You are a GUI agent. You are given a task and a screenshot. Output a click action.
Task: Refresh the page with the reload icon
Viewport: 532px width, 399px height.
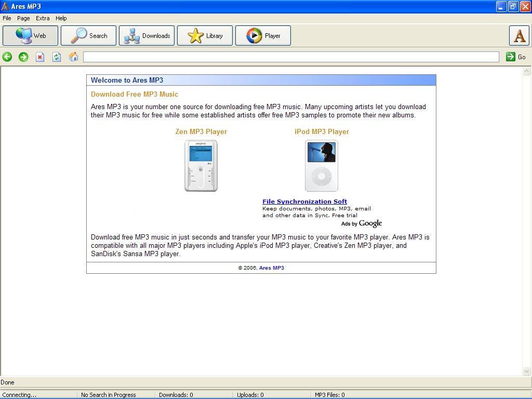pyautogui.click(x=57, y=57)
